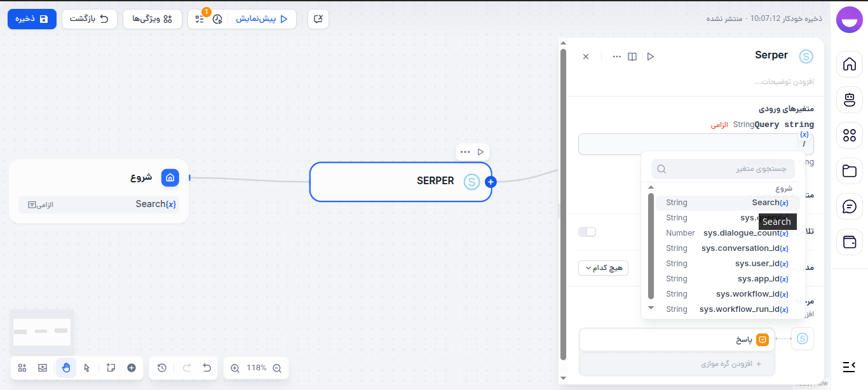Run the Serper node with the play icon

650,57
